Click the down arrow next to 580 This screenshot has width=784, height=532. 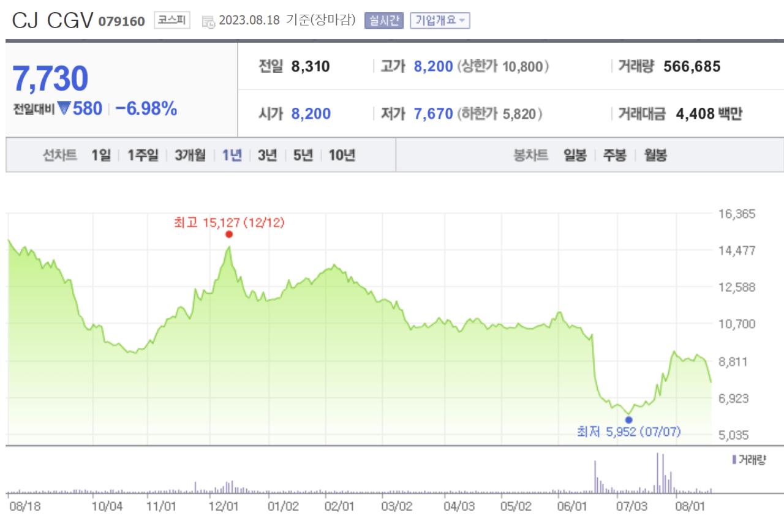tap(64, 110)
